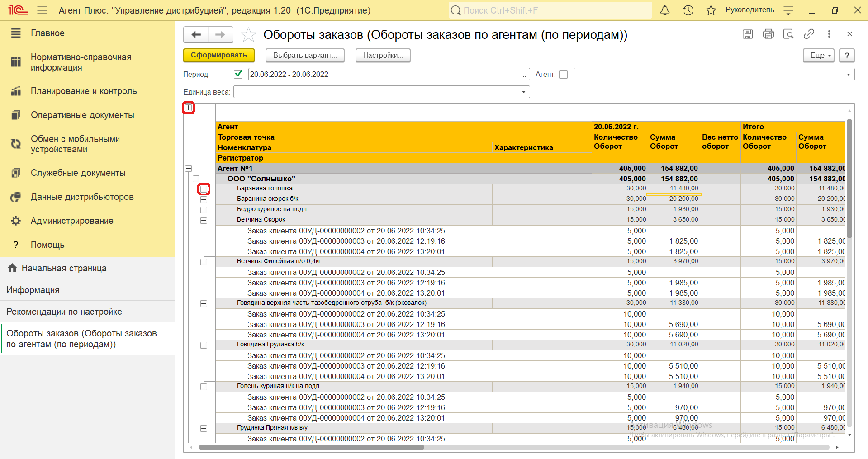This screenshot has width=868, height=459.
Task: Open the Агент dropdown list
Action: 849,74
